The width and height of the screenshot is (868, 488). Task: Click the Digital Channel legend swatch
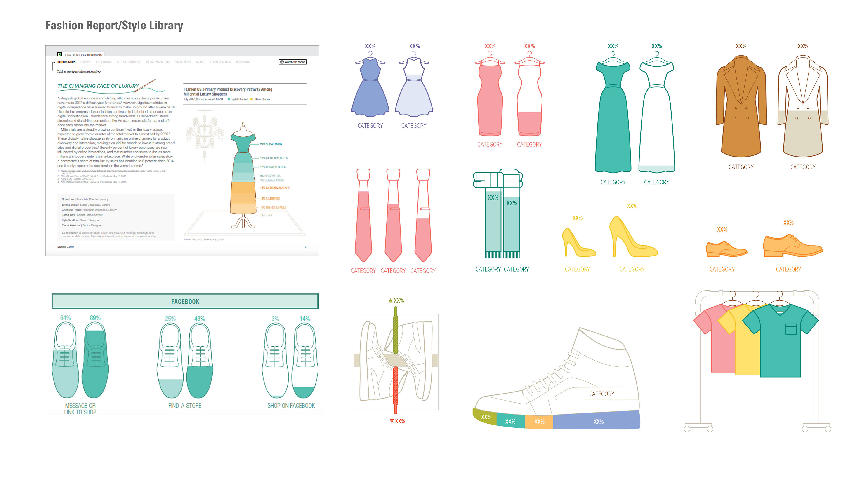click(x=229, y=99)
